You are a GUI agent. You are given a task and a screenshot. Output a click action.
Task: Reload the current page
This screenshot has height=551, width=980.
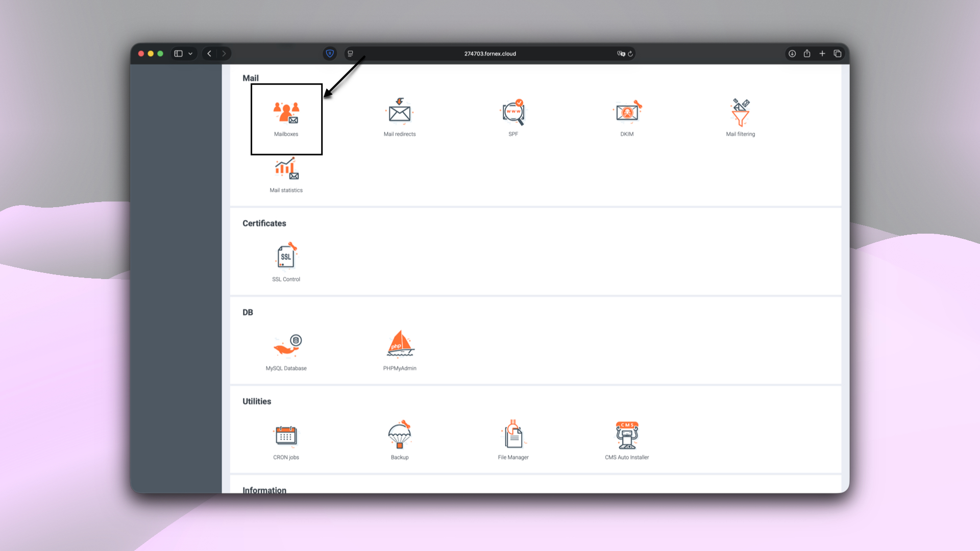tap(631, 54)
